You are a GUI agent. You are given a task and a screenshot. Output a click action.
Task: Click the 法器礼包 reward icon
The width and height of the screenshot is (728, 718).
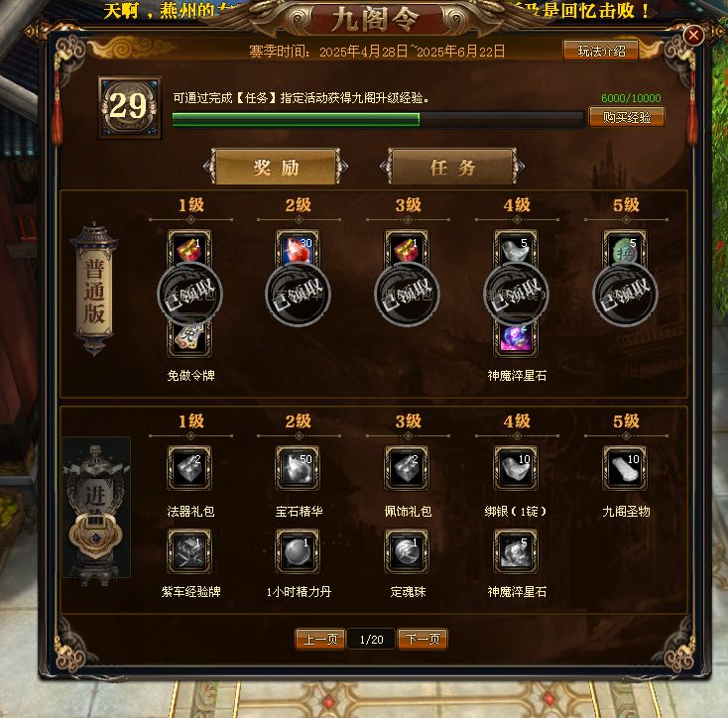pyautogui.click(x=189, y=468)
